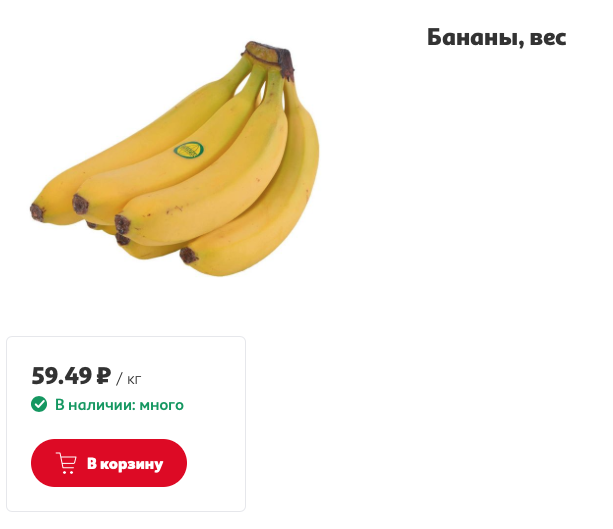Click the Бананы, вес product title
The image size is (613, 529).
point(496,38)
